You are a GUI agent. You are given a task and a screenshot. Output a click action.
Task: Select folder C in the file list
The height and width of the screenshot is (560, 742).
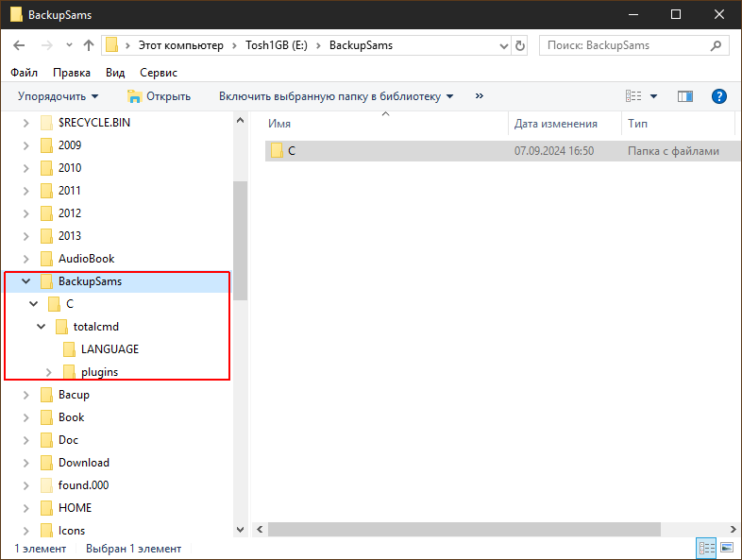click(x=292, y=151)
